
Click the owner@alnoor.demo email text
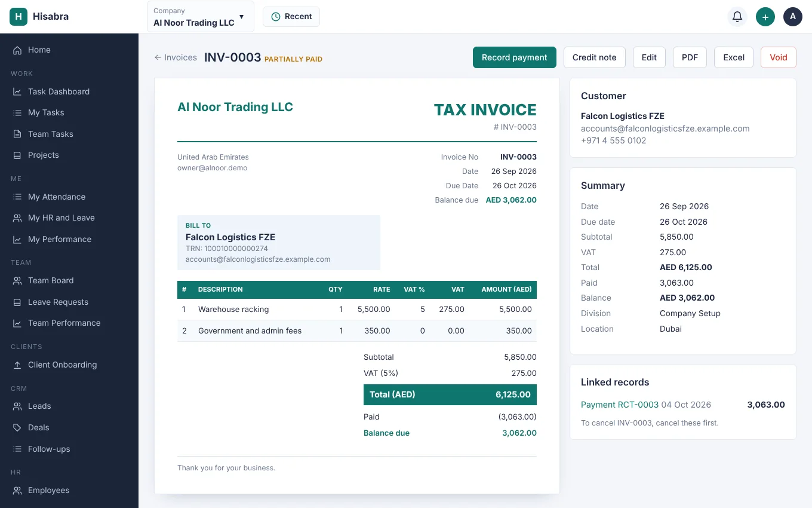(212, 169)
